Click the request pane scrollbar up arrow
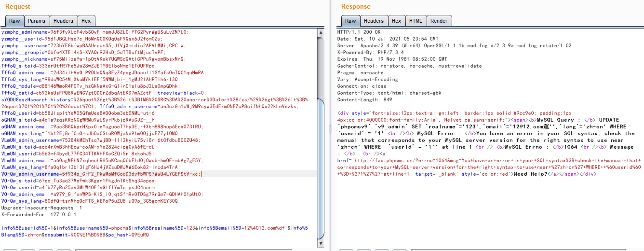Image resolution: width=644 pixels, height=251 pixels. 321,33
